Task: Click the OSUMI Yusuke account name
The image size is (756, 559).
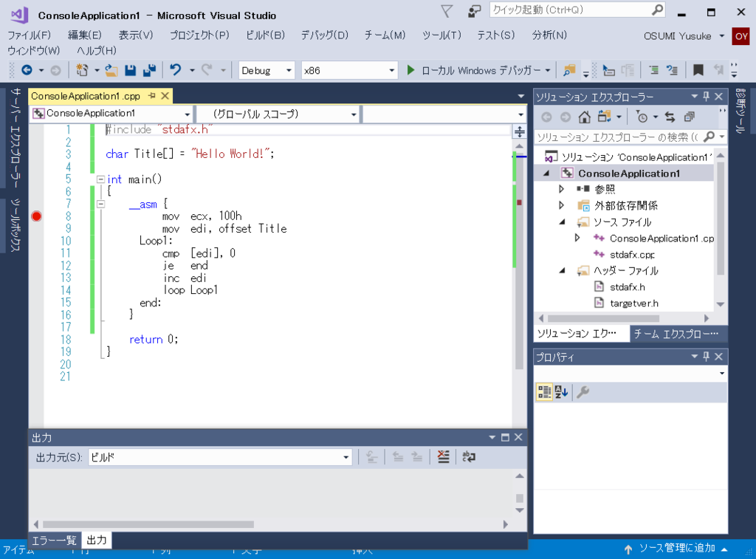Action: coord(678,36)
